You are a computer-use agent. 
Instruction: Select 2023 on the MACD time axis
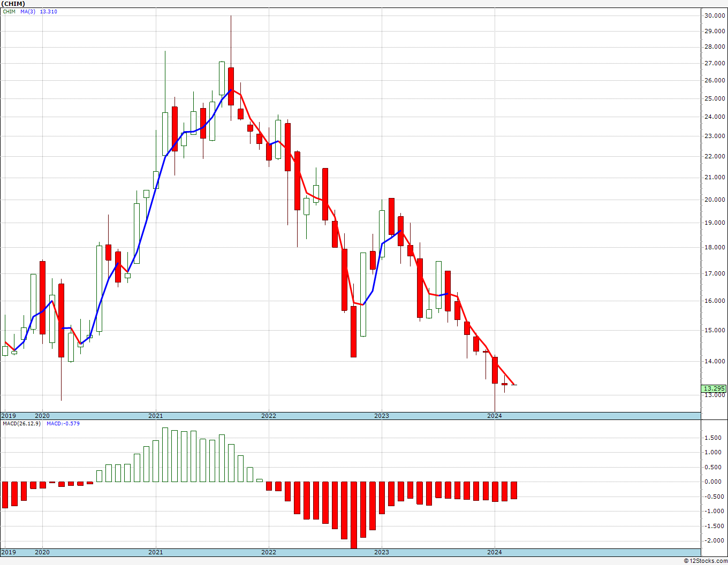[382, 552]
